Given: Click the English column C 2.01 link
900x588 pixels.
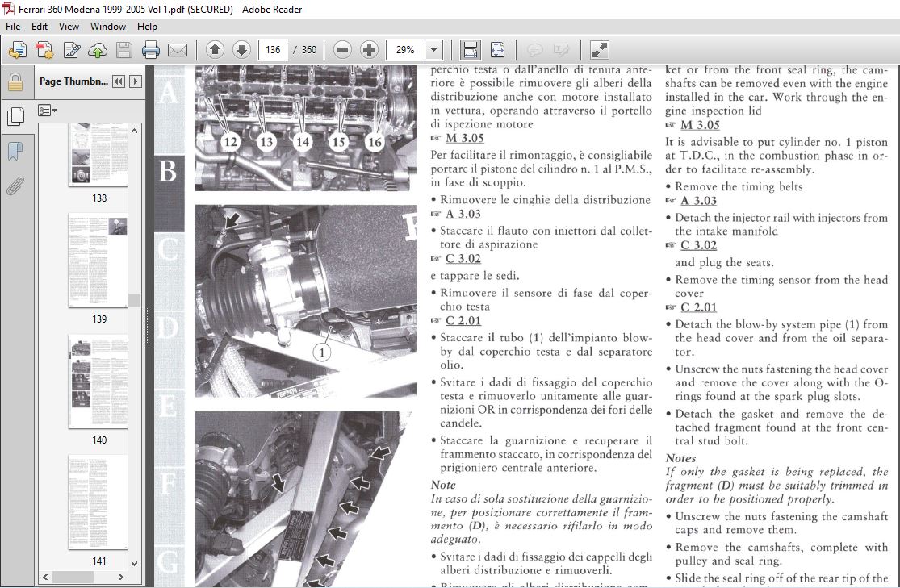Looking at the screenshot, I should click(698, 307).
